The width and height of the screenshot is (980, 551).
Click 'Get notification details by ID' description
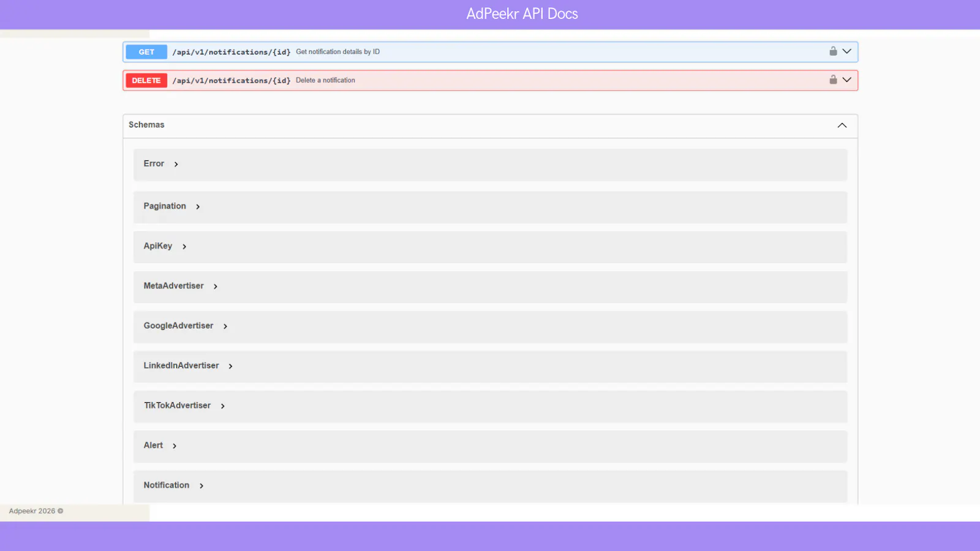click(337, 52)
